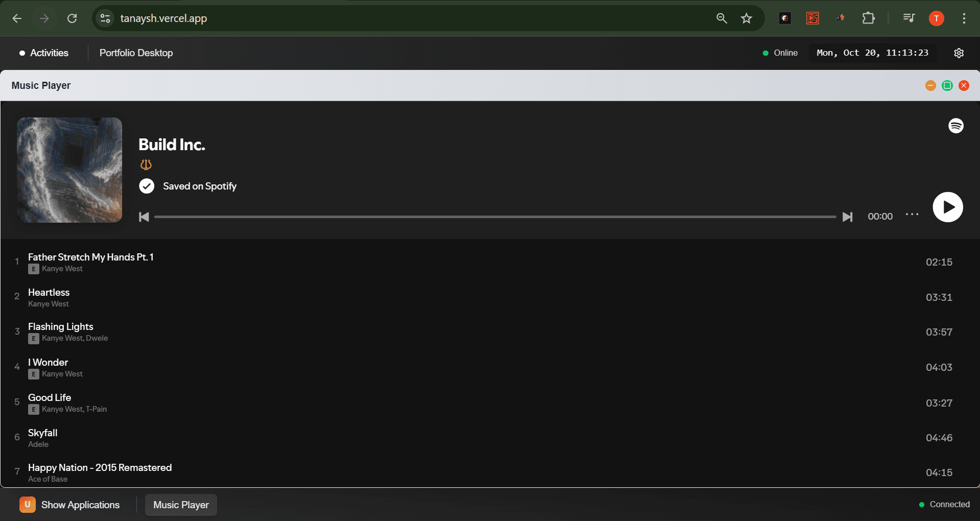Screen dimensions: 980x521
Task: Bookmark this page with the star icon
Action: [x=746, y=18]
